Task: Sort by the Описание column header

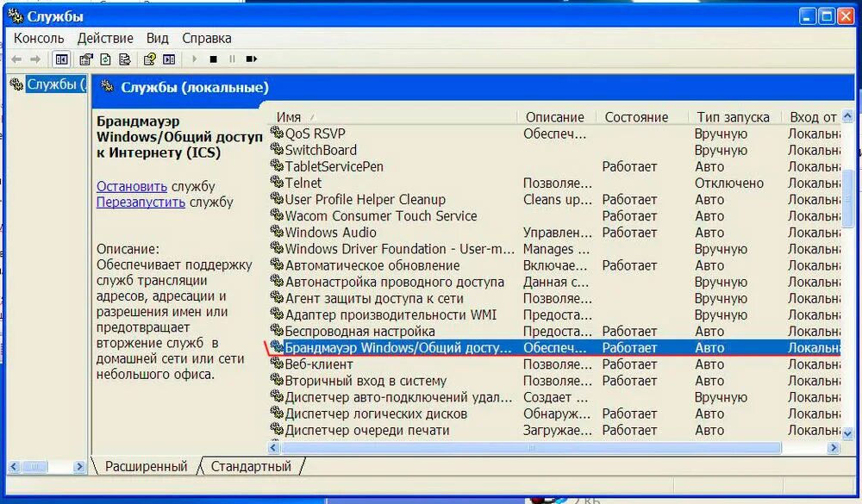Action: tap(557, 117)
